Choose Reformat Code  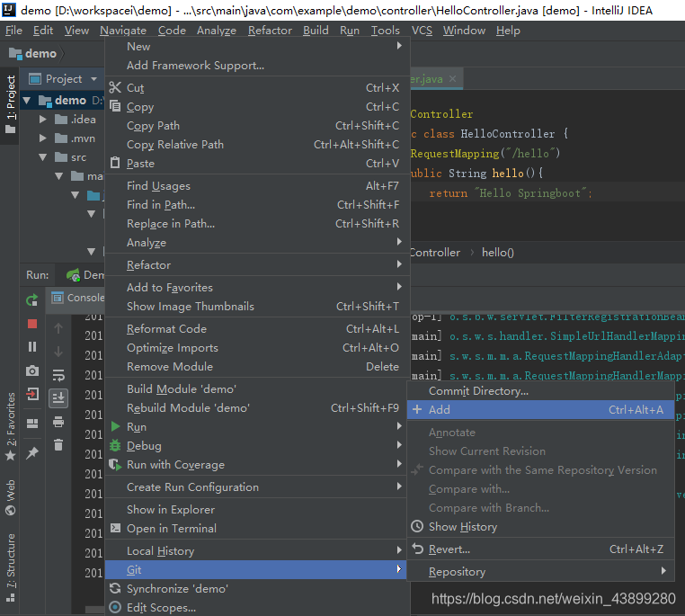tap(257, 328)
